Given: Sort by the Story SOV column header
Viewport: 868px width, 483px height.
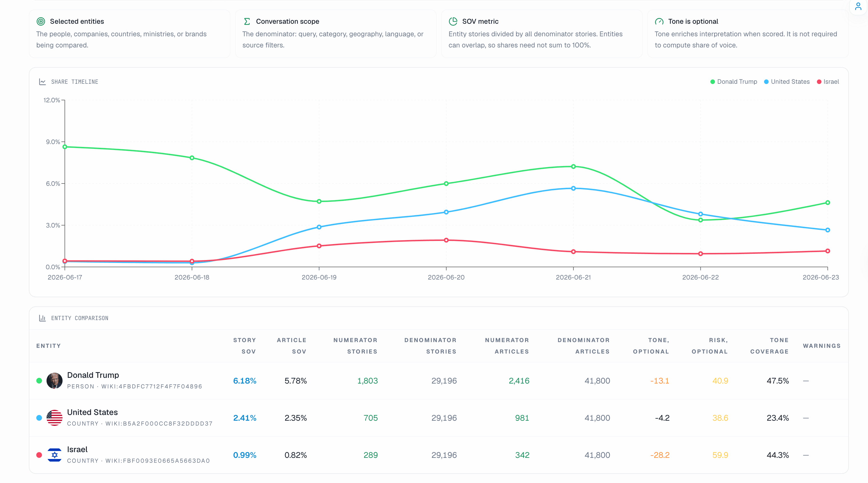Looking at the screenshot, I should [x=244, y=345].
